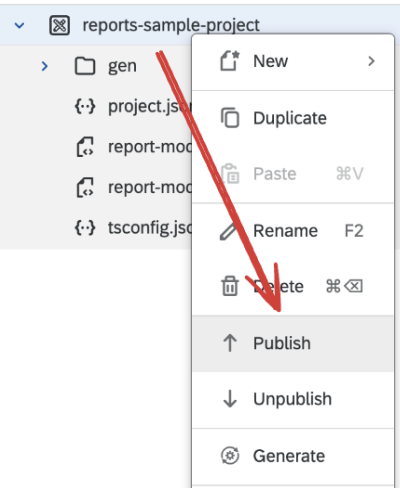Click the Duplicate copy icon

tap(230, 118)
